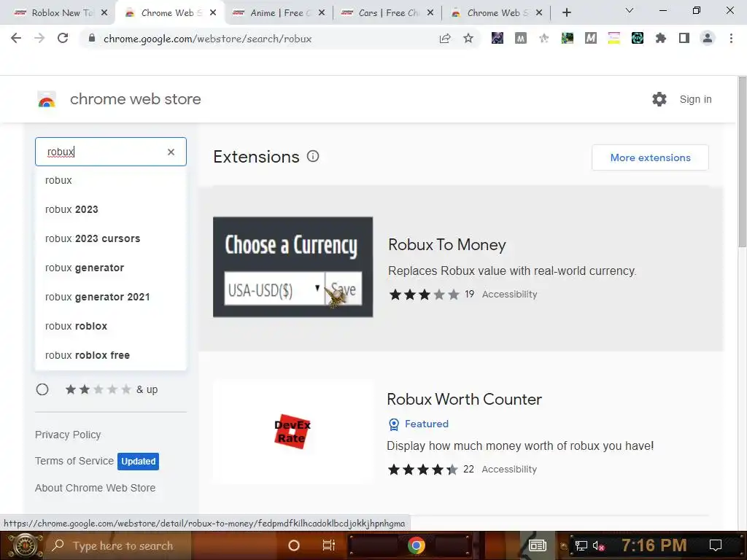
Task: Switch to the Roblox New Tab tab
Action: pyautogui.click(x=60, y=13)
